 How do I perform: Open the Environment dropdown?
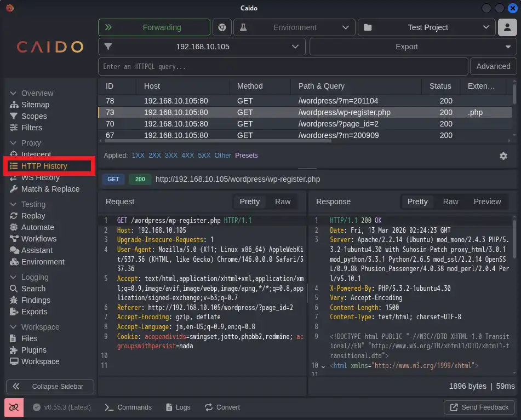(294, 27)
